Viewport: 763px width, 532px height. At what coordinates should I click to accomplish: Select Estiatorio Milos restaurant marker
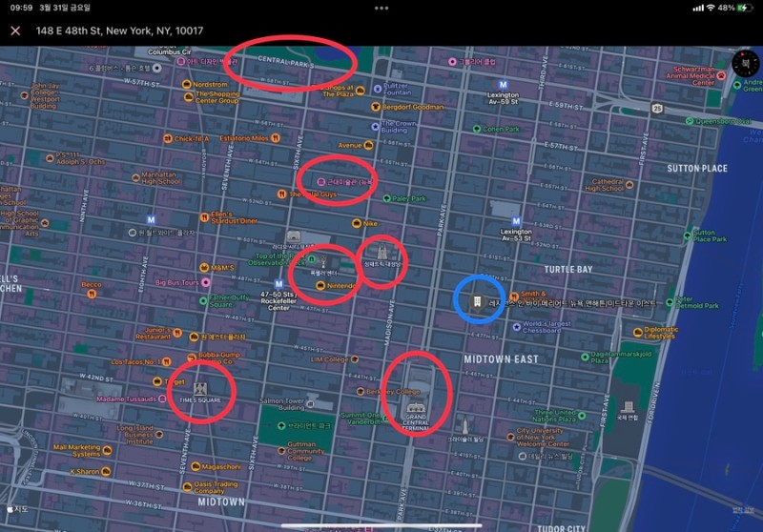(276, 138)
